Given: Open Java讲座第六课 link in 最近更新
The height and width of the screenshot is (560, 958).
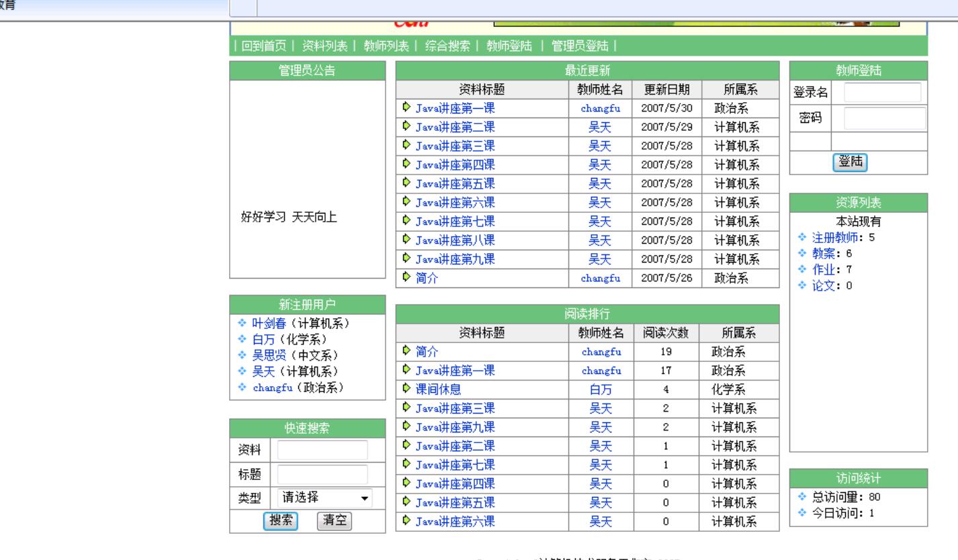Looking at the screenshot, I should (455, 201).
